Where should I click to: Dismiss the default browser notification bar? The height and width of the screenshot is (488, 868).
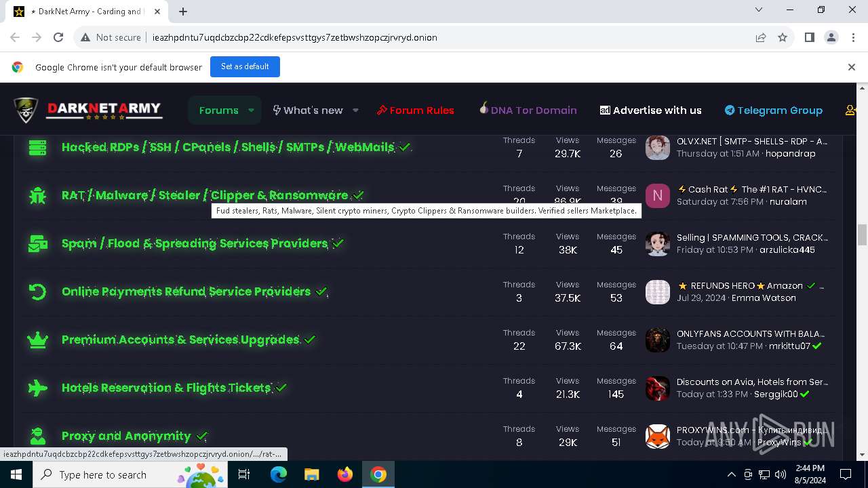[851, 66]
